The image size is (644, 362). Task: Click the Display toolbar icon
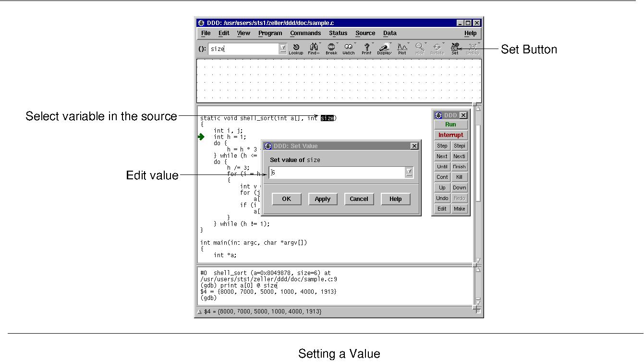[x=384, y=49]
